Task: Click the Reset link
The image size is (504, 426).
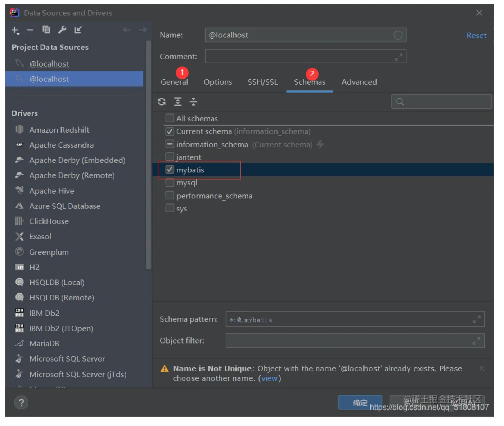Action: 476,36
